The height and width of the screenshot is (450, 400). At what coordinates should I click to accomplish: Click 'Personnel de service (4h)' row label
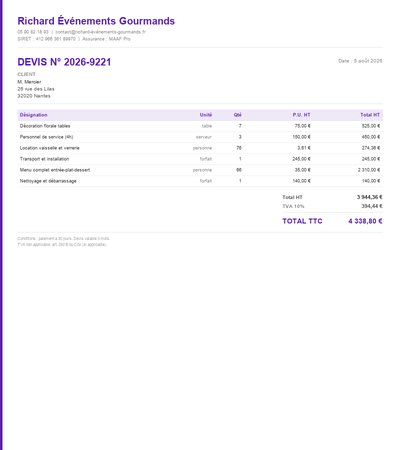(x=46, y=137)
